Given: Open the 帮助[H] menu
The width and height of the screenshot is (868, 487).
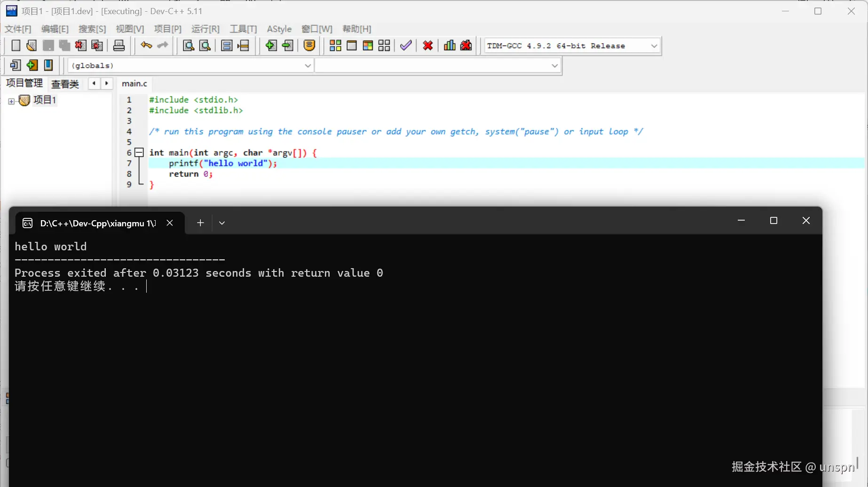Looking at the screenshot, I should tap(357, 29).
